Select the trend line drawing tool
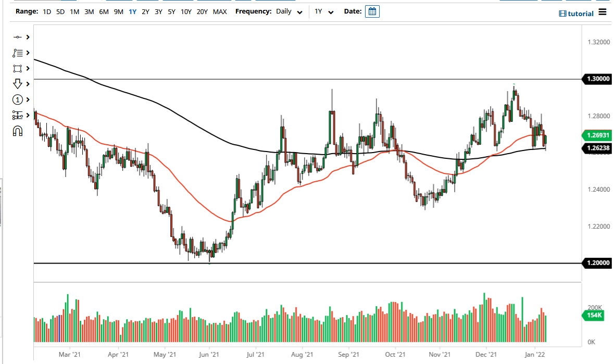 tap(17, 37)
